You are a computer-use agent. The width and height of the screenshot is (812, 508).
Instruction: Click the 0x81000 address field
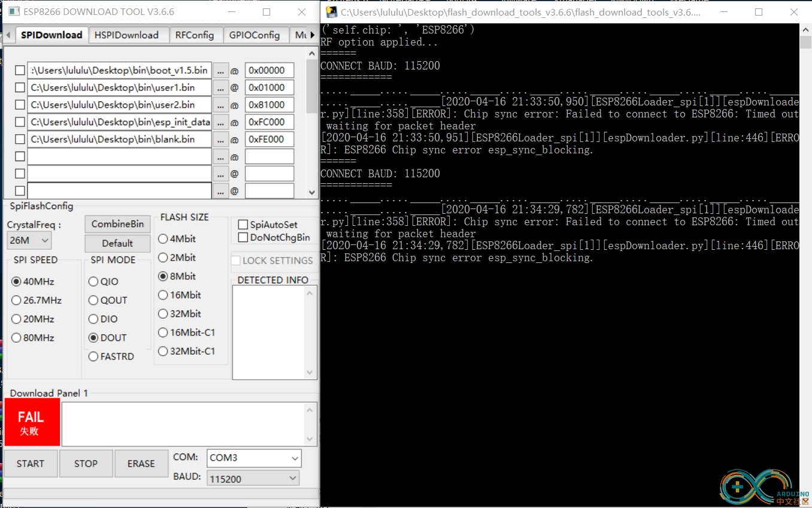pyautogui.click(x=269, y=105)
